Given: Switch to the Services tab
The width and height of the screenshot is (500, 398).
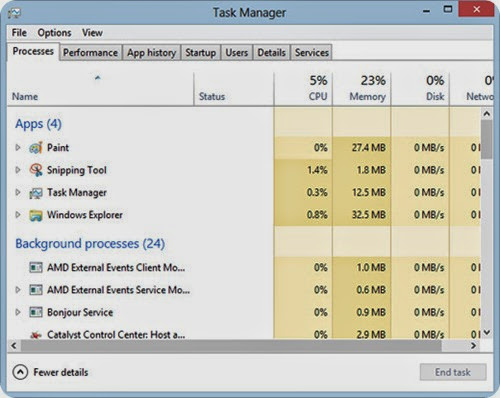Looking at the screenshot, I should (312, 53).
